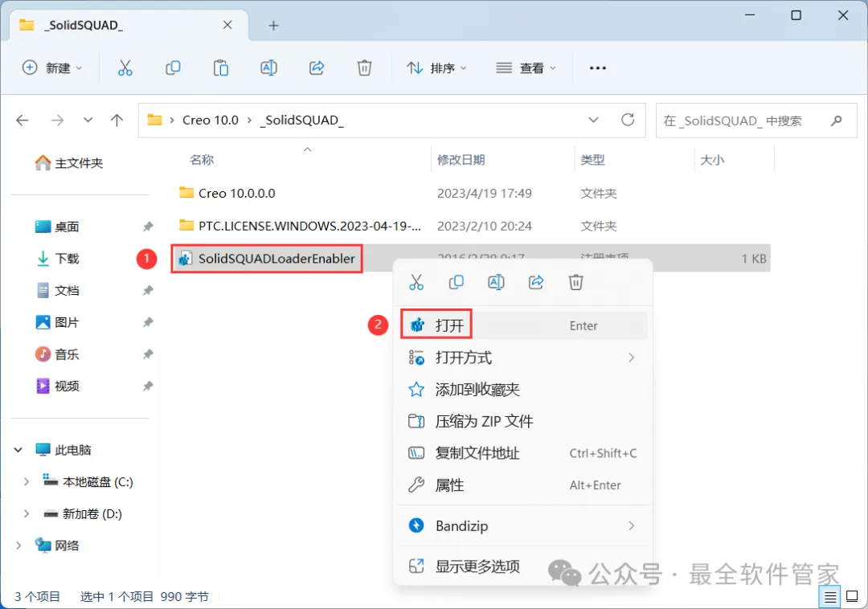
Task: Open 下载 in the sidebar
Action: (58, 259)
